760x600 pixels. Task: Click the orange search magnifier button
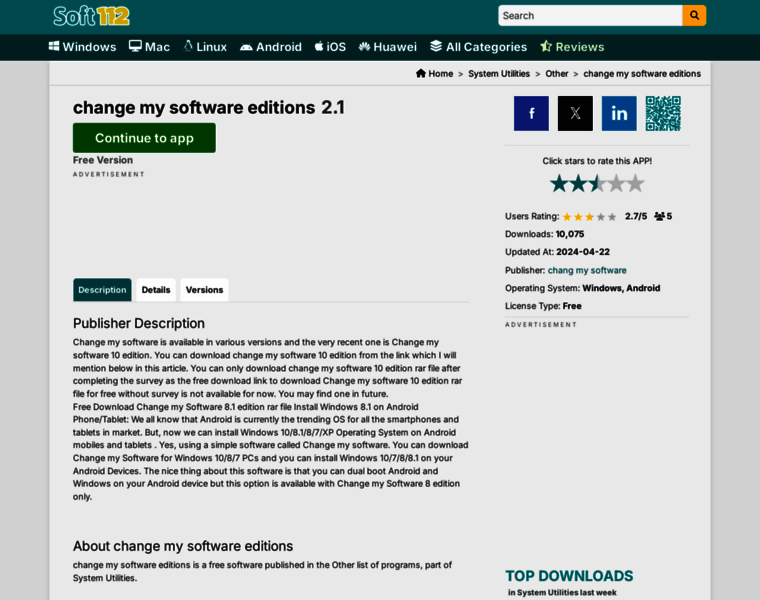[694, 16]
